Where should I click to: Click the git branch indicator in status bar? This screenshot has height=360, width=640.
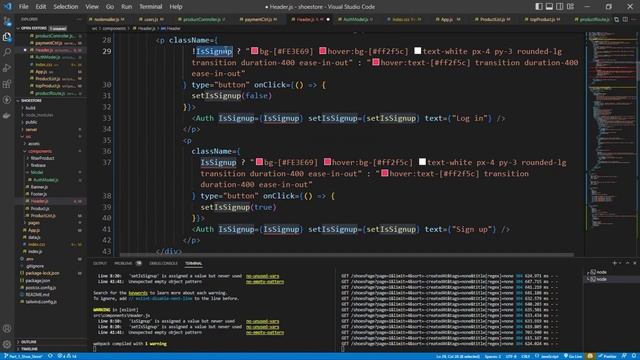[23, 356]
